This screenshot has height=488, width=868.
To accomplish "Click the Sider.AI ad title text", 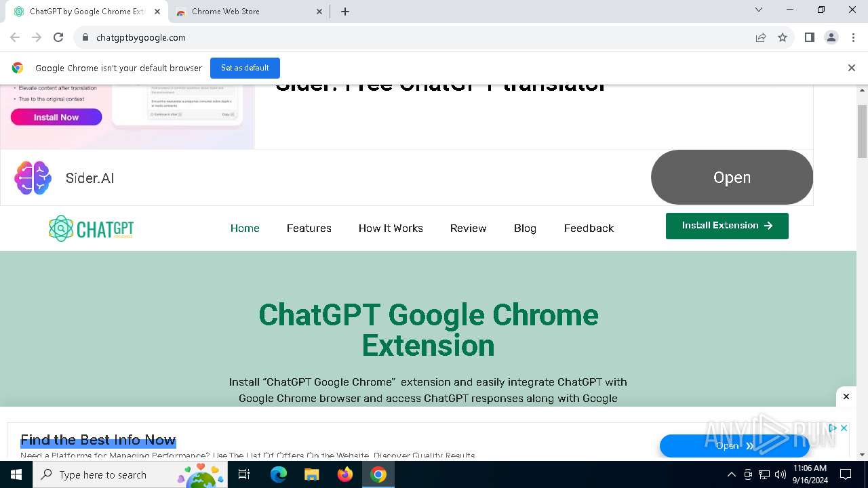I will [x=90, y=178].
